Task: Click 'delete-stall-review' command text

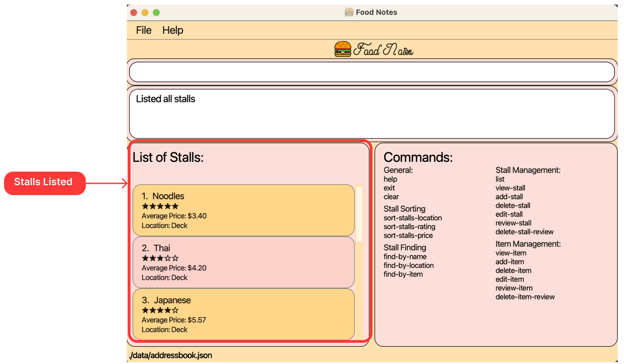Action: tap(525, 232)
